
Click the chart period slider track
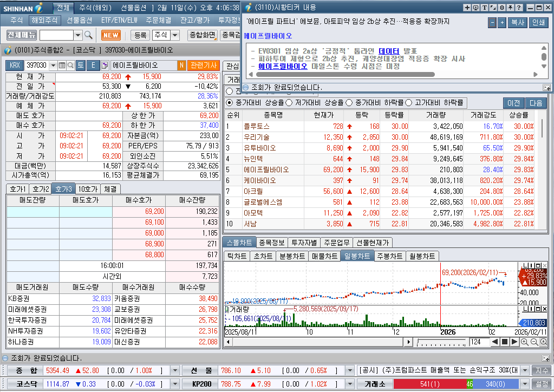click(441, 342)
